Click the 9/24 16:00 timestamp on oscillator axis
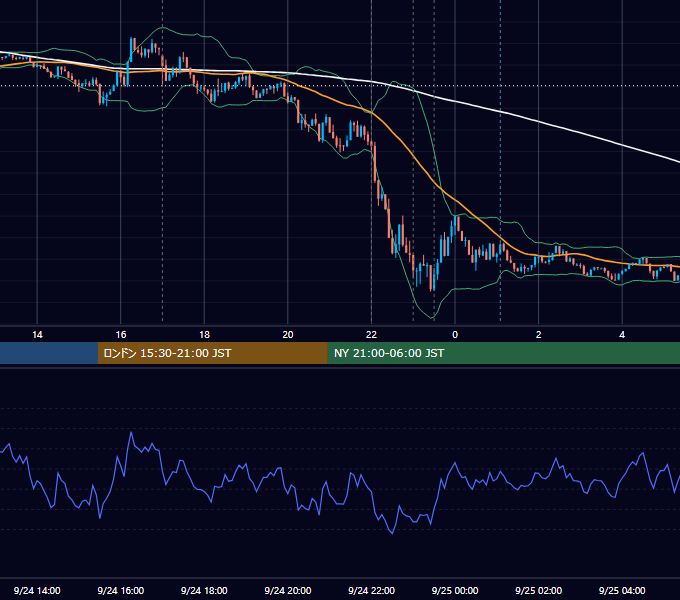Screen dimensions: 680x600 [121, 590]
